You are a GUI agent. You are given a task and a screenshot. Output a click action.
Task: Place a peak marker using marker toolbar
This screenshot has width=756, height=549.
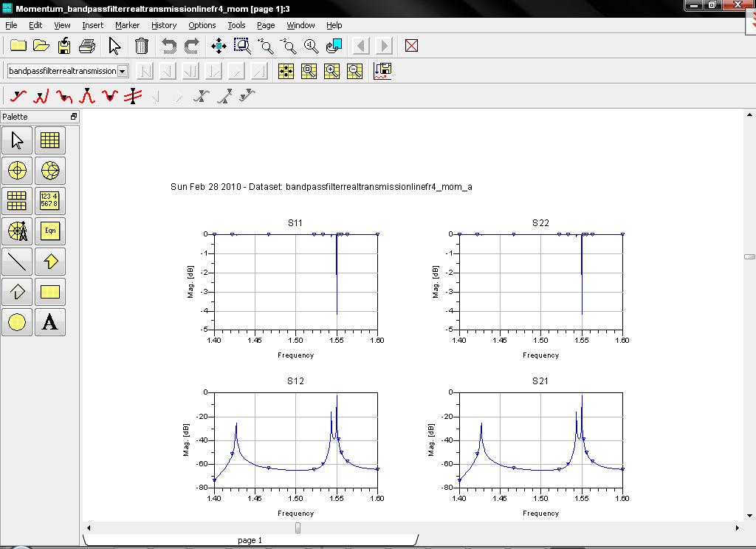coord(87,96)
